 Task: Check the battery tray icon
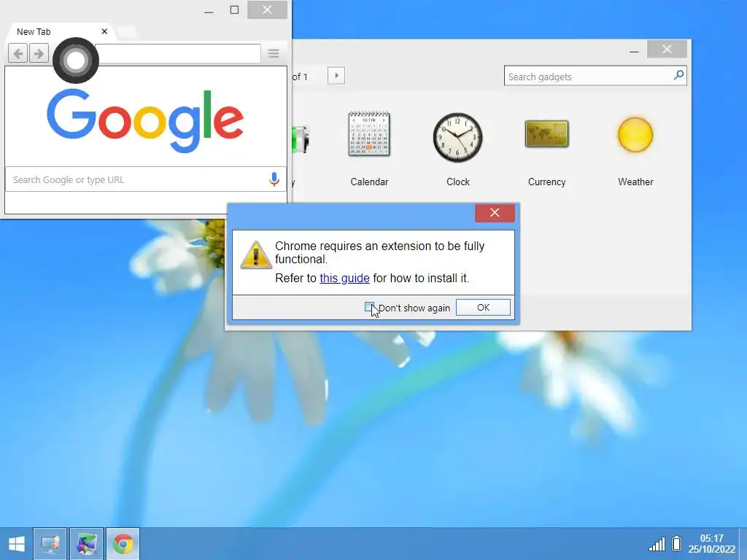click(676, 543)
